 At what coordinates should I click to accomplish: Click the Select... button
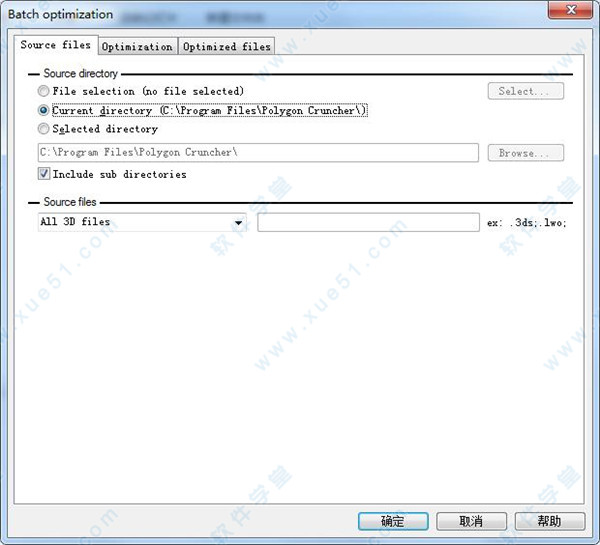525,91
